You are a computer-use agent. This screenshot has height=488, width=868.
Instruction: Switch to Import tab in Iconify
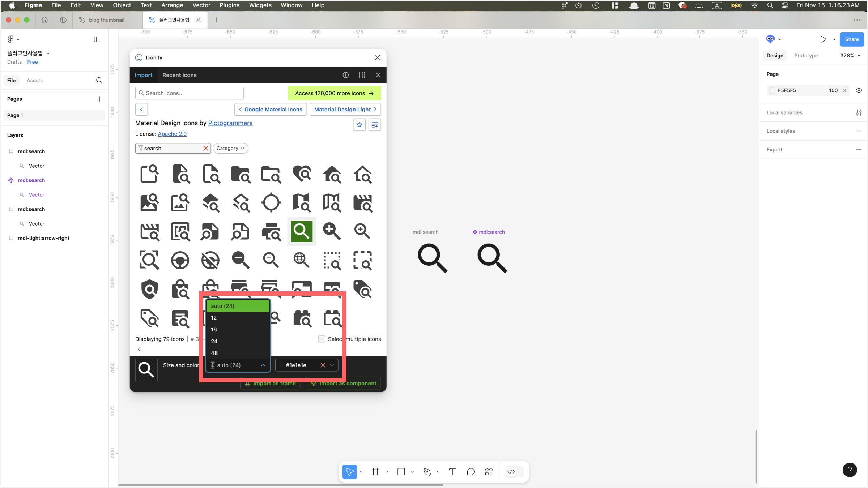(x=144, y=75)
